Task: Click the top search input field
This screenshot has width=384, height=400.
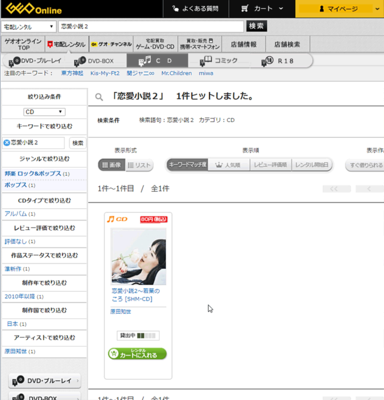Action: 151,26
